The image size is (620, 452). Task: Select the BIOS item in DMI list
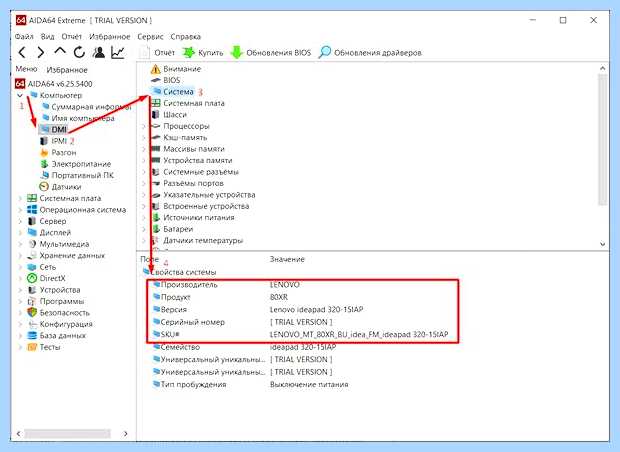165,80
